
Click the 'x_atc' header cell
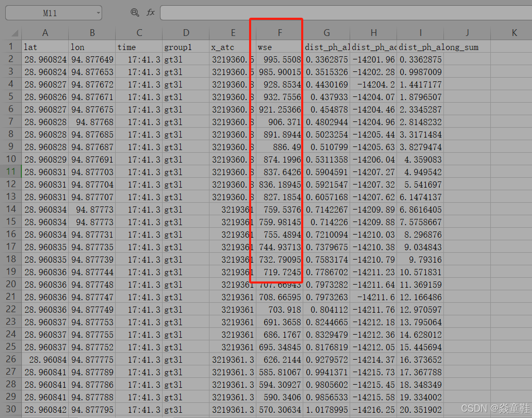(233, 47)
